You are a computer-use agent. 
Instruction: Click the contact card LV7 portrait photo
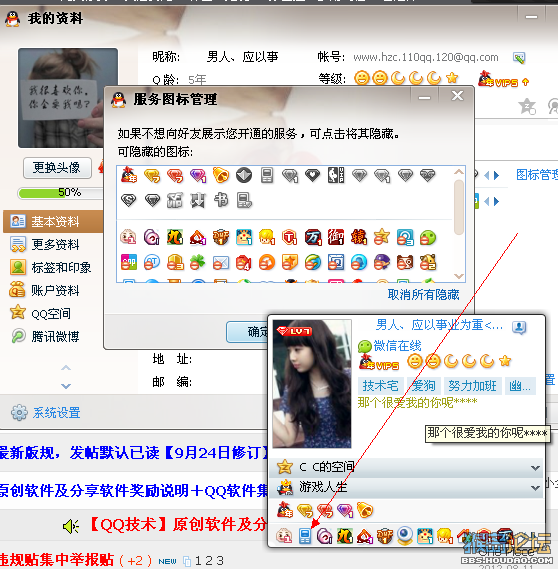(312, 384)
